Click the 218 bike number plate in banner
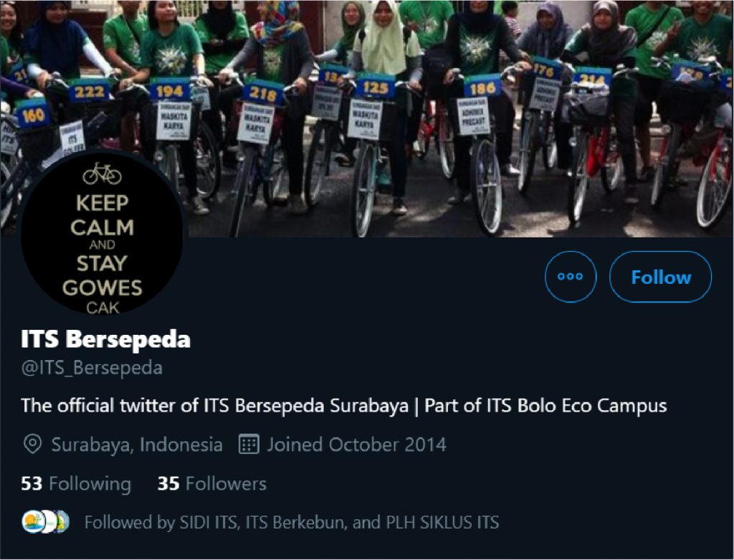The height and width of the screenshot is (560, 734). point(264,94)
